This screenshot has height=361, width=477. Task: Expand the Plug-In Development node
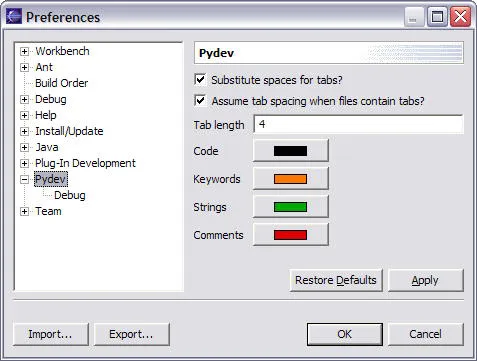coord(24,163)
